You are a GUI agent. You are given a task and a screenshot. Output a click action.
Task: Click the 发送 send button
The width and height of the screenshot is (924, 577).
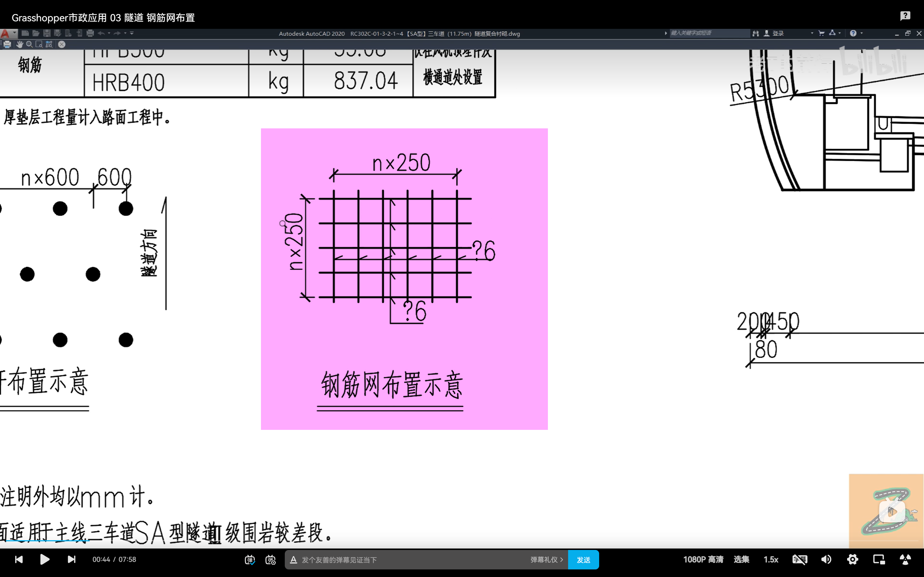(583, 560)
